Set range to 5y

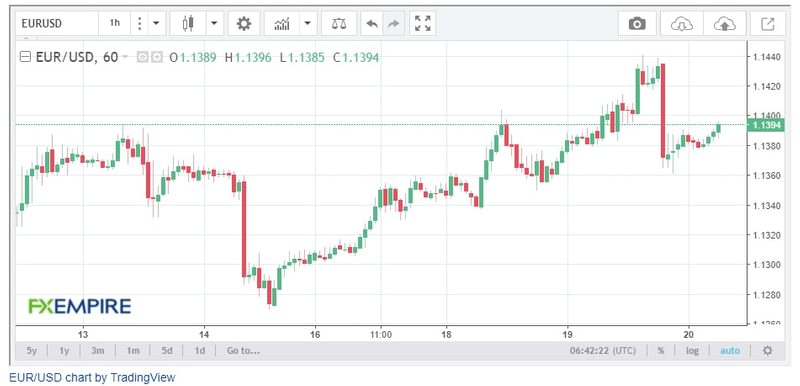[32, 351]
